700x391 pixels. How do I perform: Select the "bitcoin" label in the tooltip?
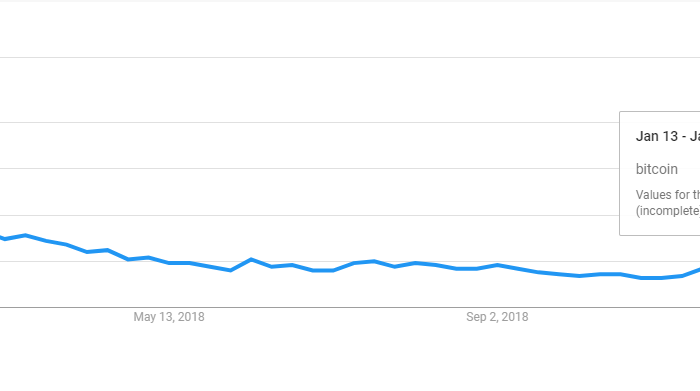pyautogui.click(x=657, y=169)
